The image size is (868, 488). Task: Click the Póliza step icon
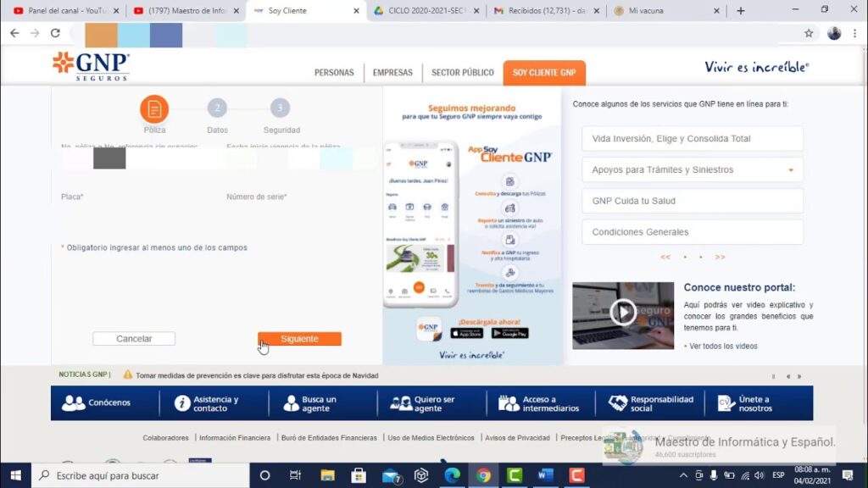click(154, 109)
